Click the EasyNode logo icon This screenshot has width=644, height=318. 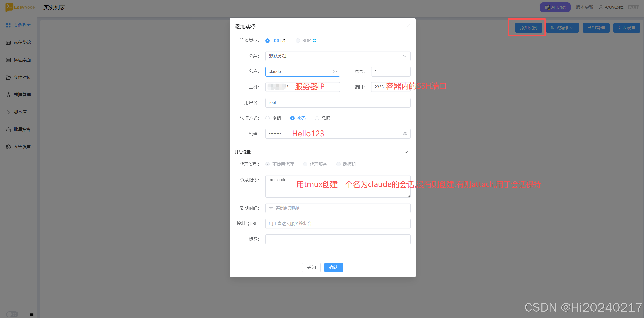click(9, 7)
